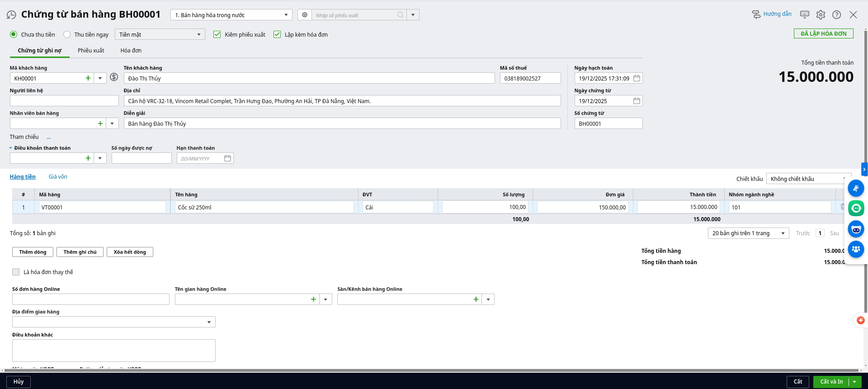Uncheck Kiêm phiếu xuất checkbox
This screenshot has height=389, width=868.
click(x=217, y=34)
